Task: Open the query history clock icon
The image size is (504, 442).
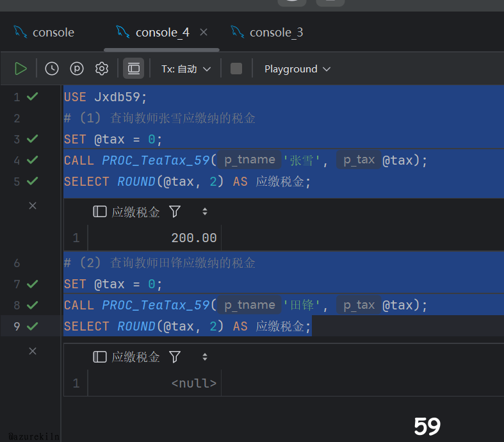Action: (x=52, y=69)
